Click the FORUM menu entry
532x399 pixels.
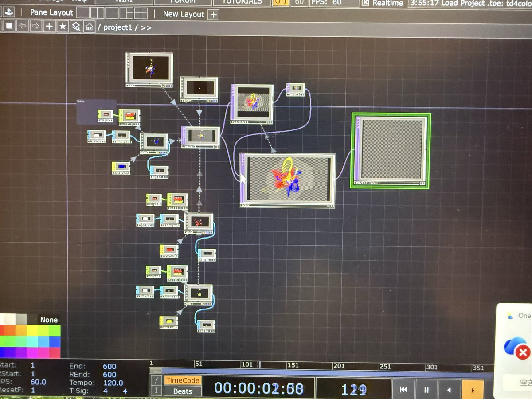[x=182, y=2]
